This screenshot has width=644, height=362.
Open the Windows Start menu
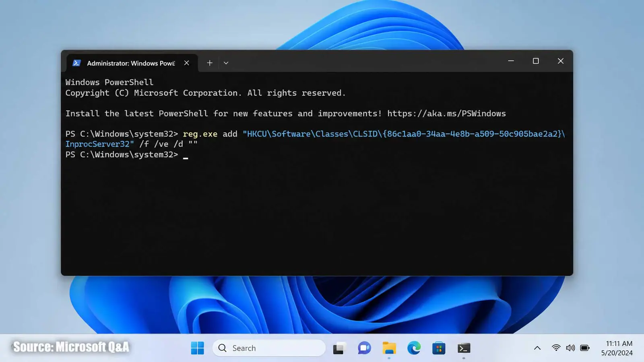click(197, 348)
